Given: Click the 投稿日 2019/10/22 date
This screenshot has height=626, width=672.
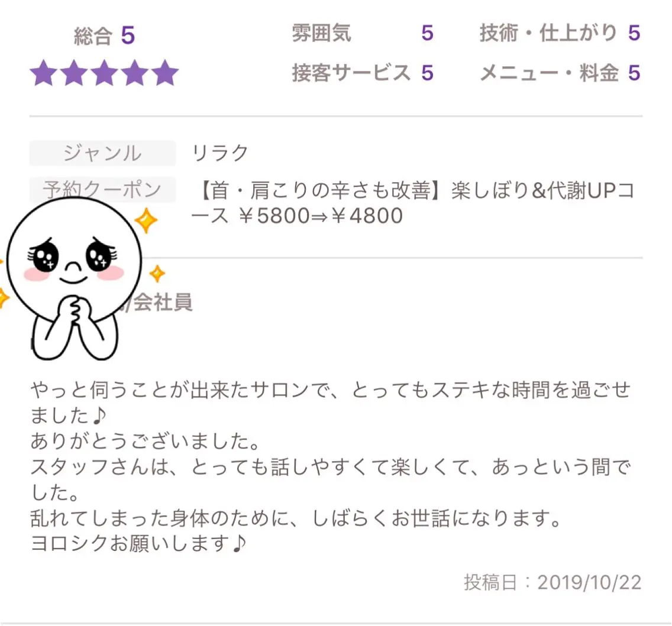Looking at the screenshot, I should pos(553,582).
